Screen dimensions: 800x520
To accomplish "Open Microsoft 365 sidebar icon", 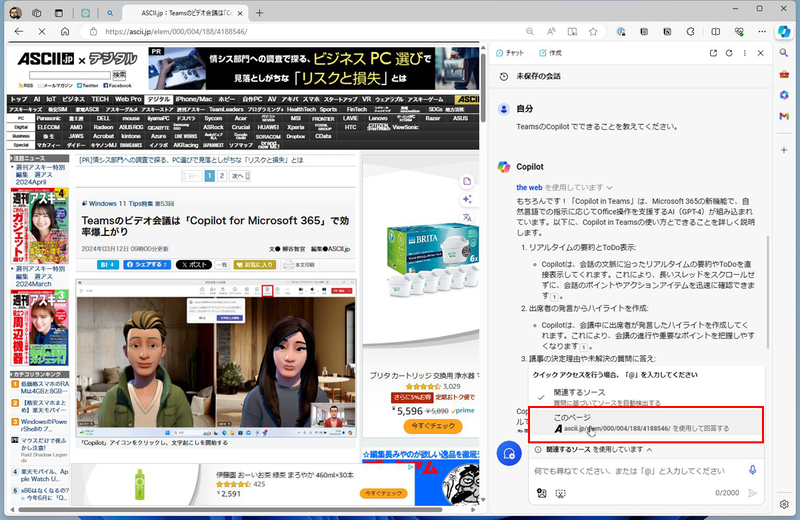I will (784, 95).
